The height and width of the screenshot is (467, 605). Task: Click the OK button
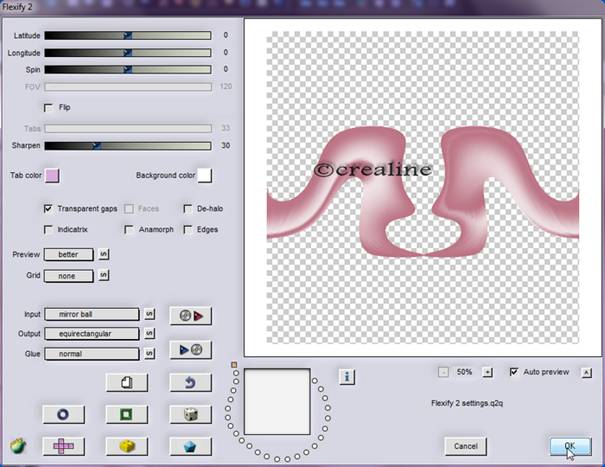tap(569, 445)
